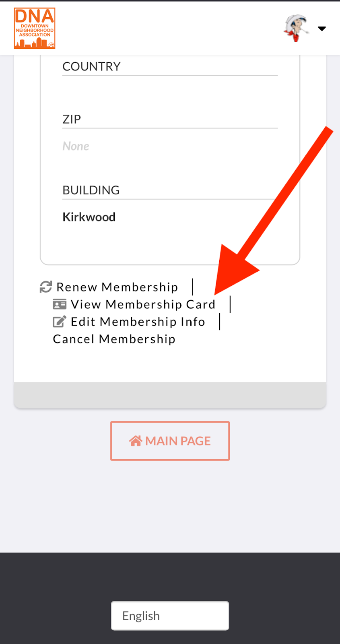
Task: Click the house icon in Main Page button
Action: click(x=136, y=441)
